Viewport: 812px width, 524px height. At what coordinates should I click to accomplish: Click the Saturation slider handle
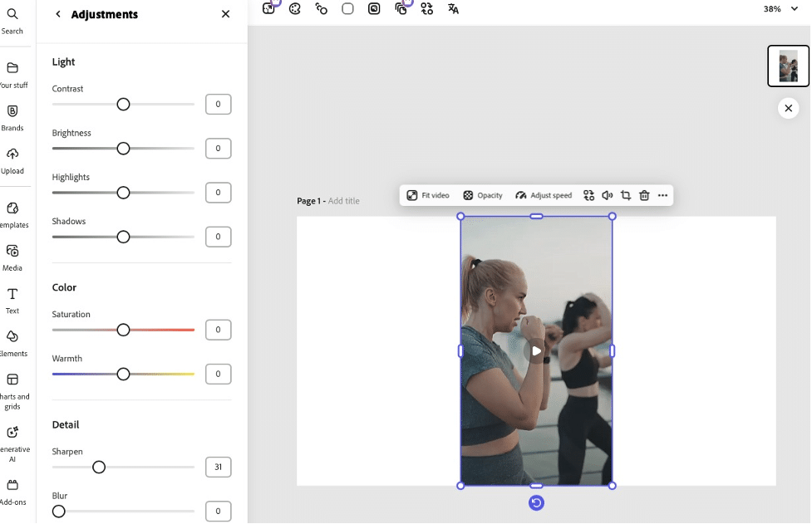click(123, 330)
